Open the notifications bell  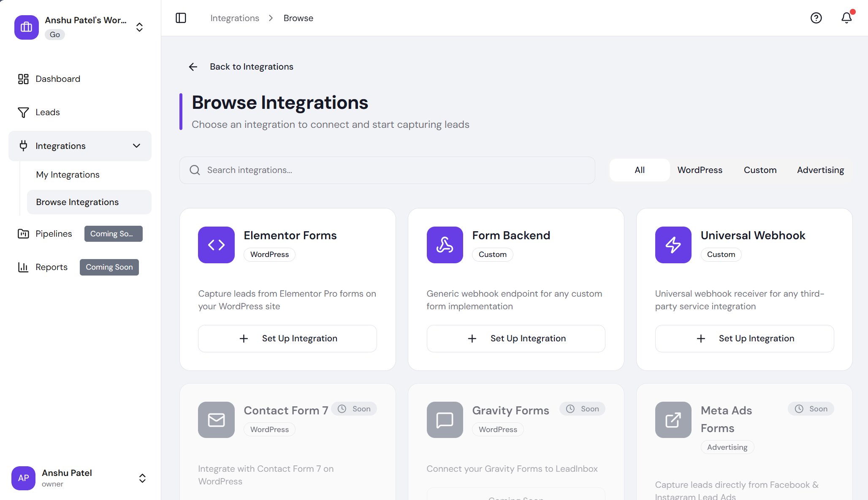pos(846,18)
